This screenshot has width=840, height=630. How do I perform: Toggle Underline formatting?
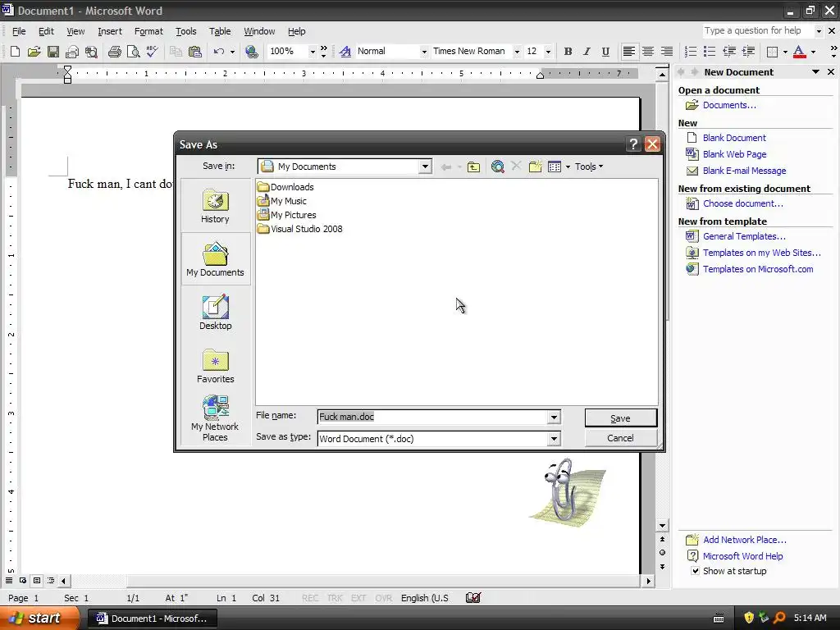click(x=605, y=52)
